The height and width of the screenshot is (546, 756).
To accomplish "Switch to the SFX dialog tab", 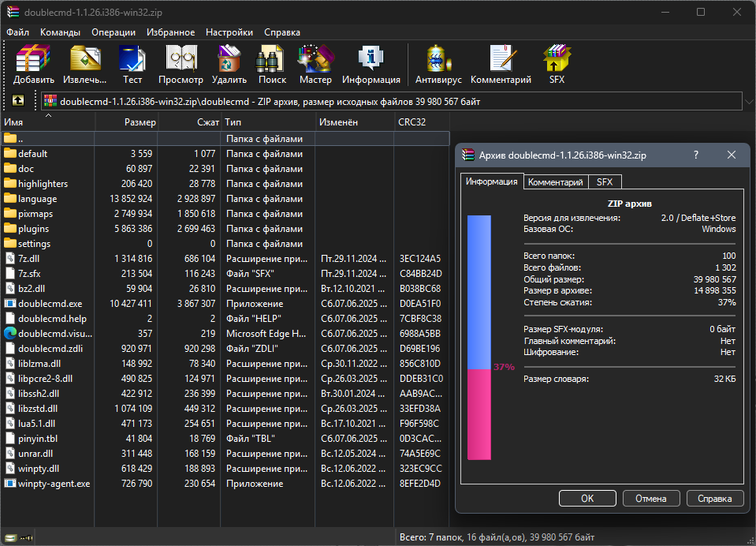I will click(x=605, y=182).
